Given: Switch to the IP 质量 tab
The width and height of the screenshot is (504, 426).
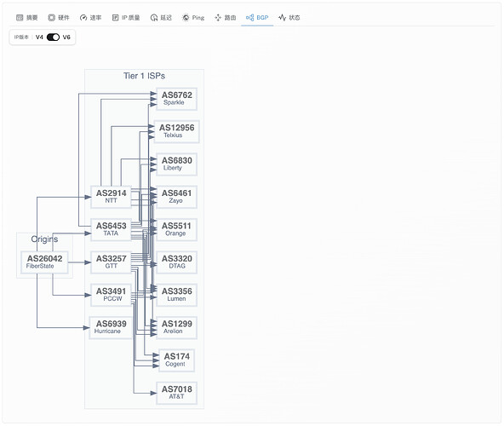Looking at the screenshot, I should pos(126,18).
